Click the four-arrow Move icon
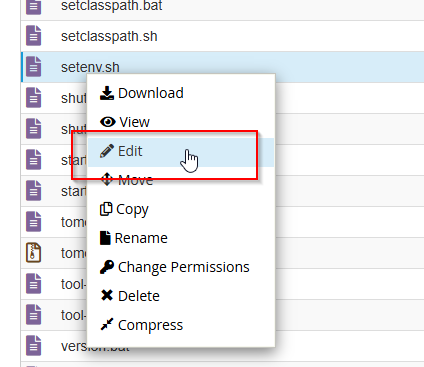This screenshot has width=424, height=367. coord(107,179)
